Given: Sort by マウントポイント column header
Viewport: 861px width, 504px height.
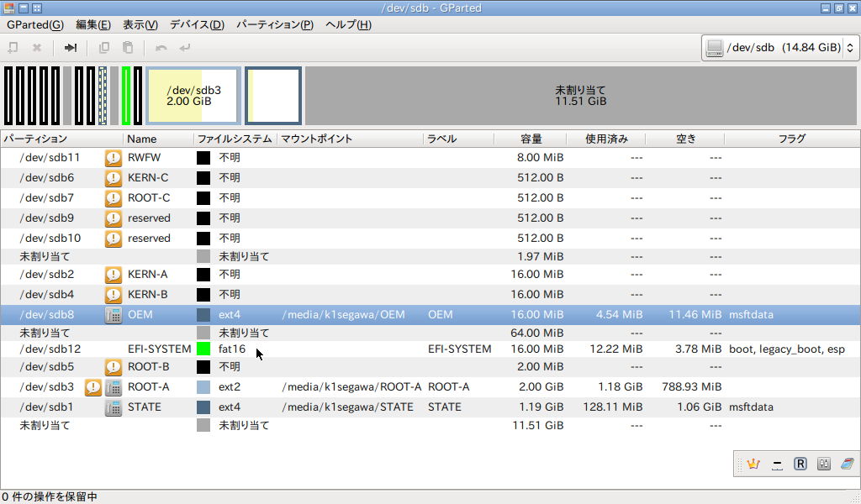Looking at the screenshot, I should point(350,139).
